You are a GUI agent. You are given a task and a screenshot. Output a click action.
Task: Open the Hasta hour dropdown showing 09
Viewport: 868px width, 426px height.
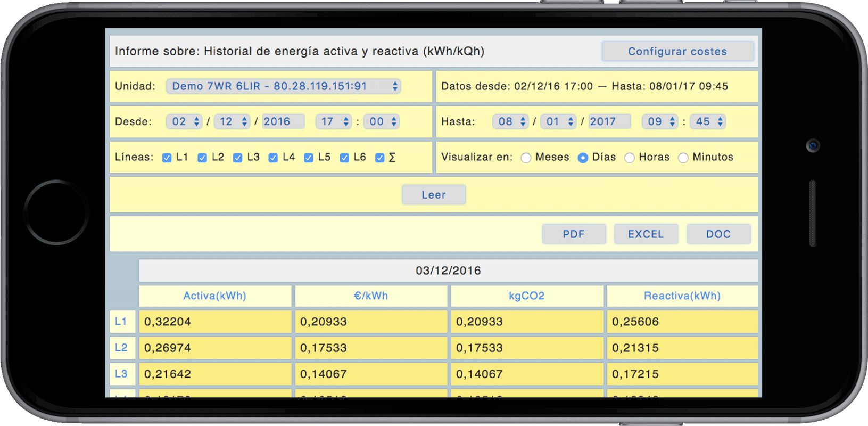[x=660, y=121]
